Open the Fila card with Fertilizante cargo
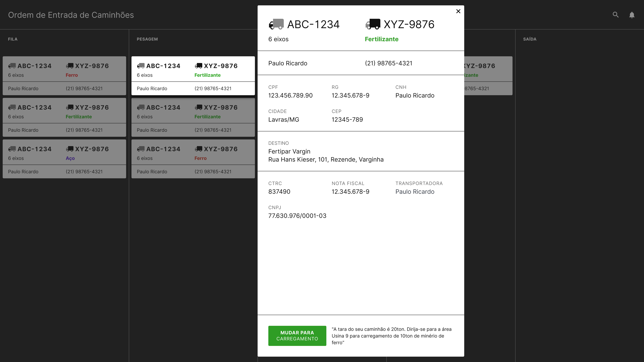 64,117
